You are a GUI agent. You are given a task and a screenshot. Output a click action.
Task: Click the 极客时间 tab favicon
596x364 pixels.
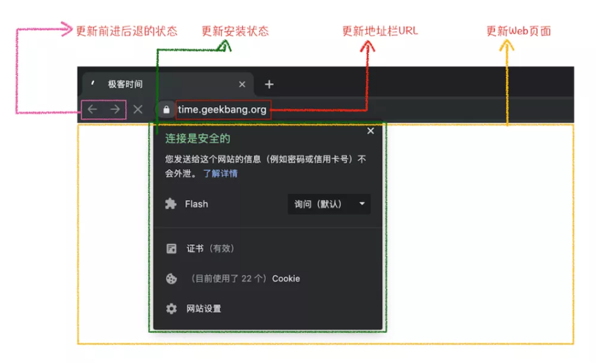point(93,84)
